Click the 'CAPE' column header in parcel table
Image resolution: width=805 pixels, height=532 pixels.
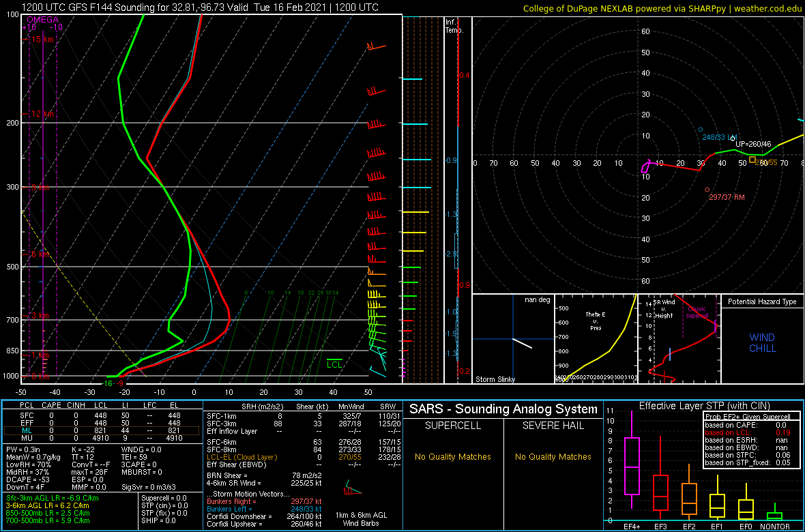[52, 406]
